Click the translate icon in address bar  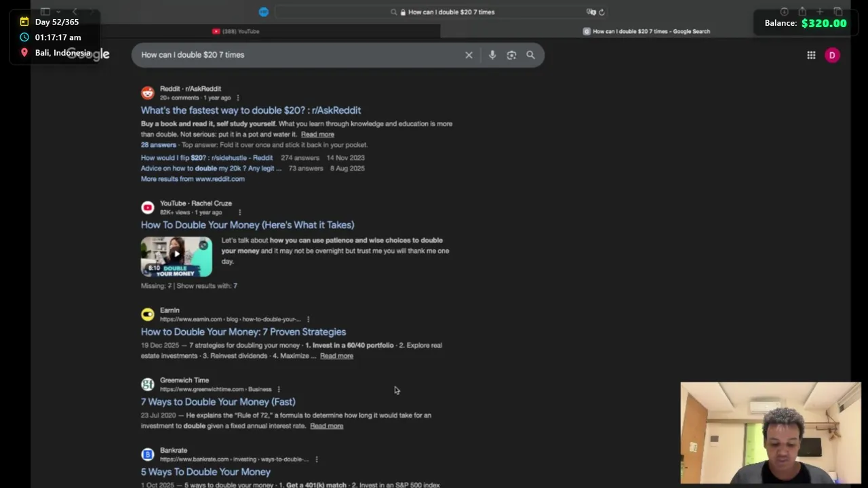point(591,12)
